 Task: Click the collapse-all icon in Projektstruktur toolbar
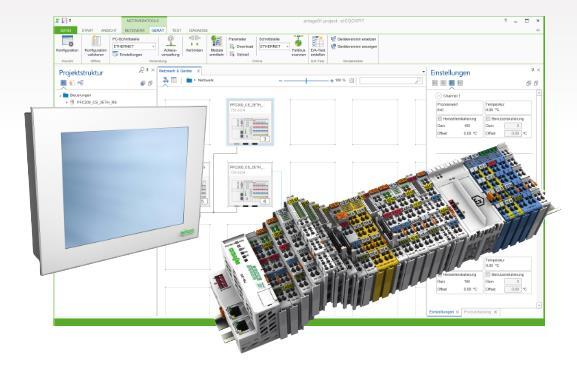coord(150,84)
